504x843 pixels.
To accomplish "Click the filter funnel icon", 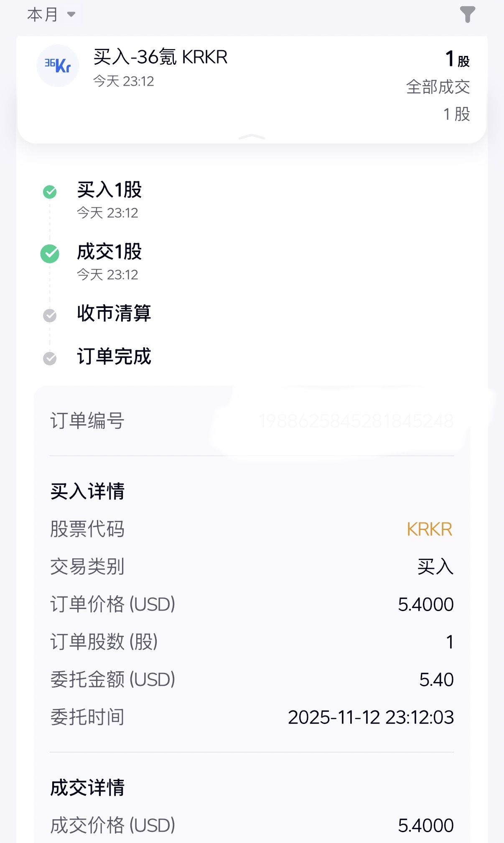I will click(x=467, y=15).
